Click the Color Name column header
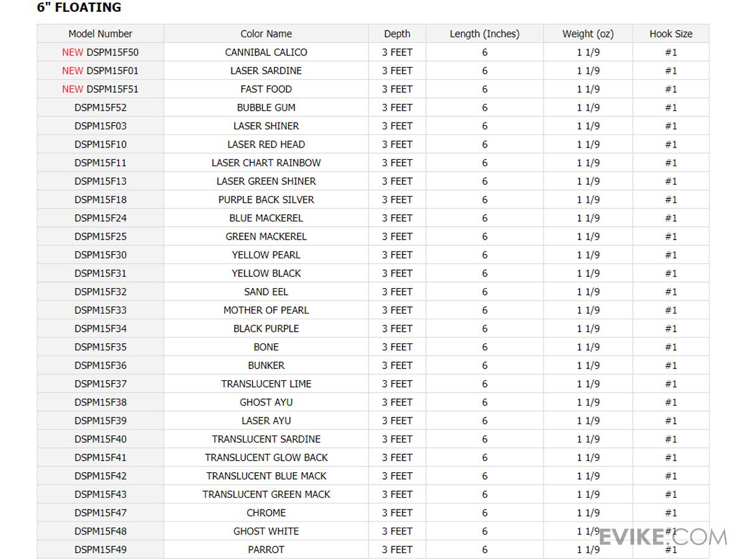 (x=266, y=34)
